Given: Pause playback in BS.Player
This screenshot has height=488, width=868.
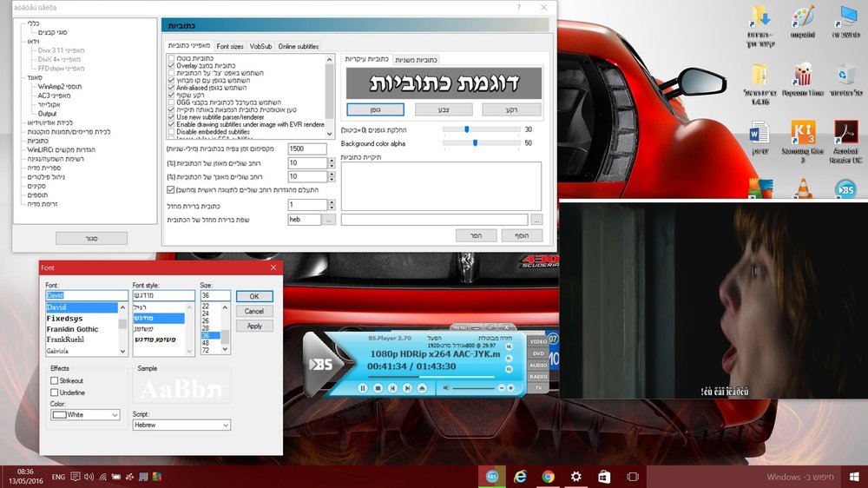Looking at the screenshot, I should tap(363, 388).
